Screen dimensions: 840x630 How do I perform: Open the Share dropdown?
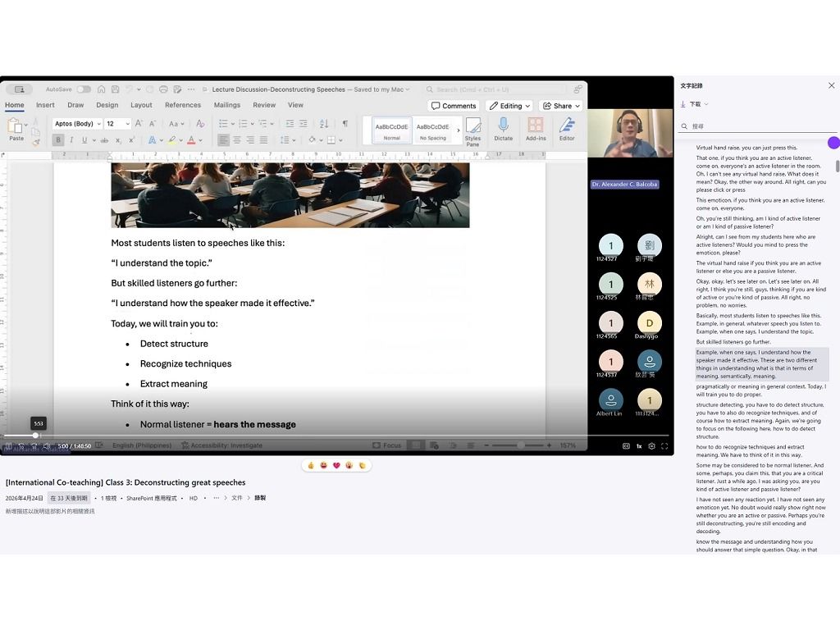561,106
